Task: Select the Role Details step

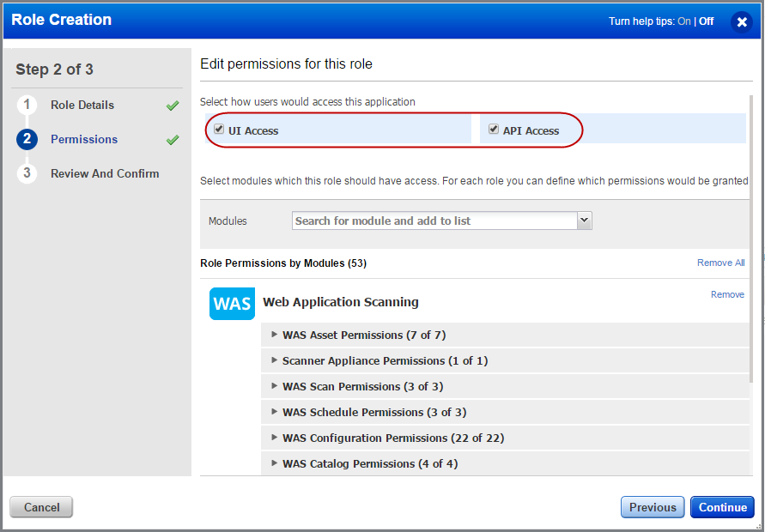Action: pos(83,105)
